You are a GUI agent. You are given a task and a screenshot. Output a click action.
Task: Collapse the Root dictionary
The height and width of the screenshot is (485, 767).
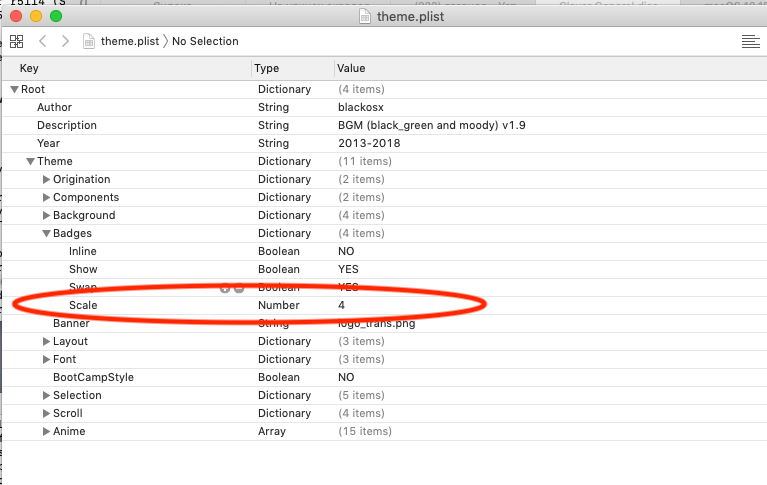(x=15, y=90)
